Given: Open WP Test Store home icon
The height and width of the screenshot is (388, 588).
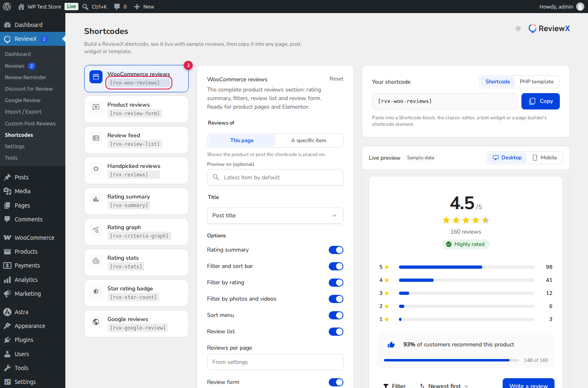Looking at the screenshot, I should tap(21, 7).
